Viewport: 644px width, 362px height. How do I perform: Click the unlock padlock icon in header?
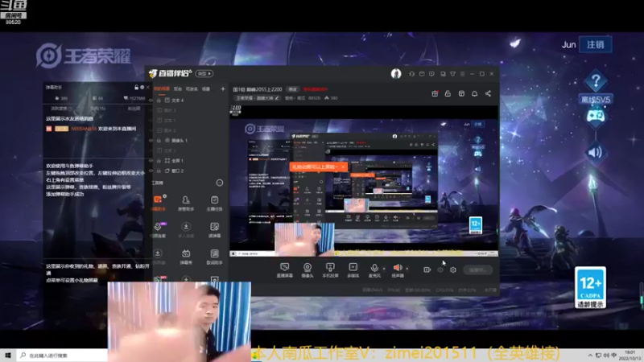[448, 93]
